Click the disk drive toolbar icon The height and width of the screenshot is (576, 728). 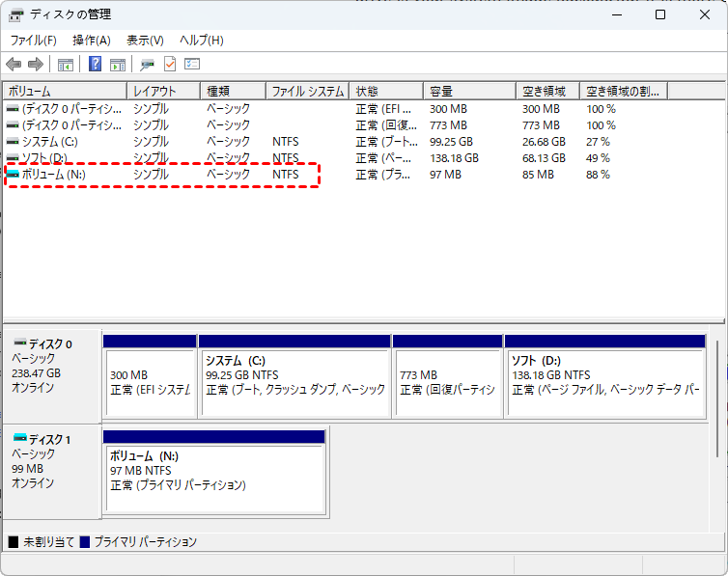tap(147, 65)
